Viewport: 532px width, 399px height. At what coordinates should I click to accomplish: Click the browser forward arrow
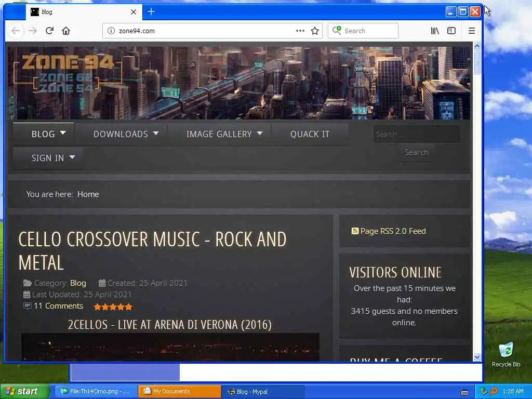pyautogui.click(x=33, y=31)
